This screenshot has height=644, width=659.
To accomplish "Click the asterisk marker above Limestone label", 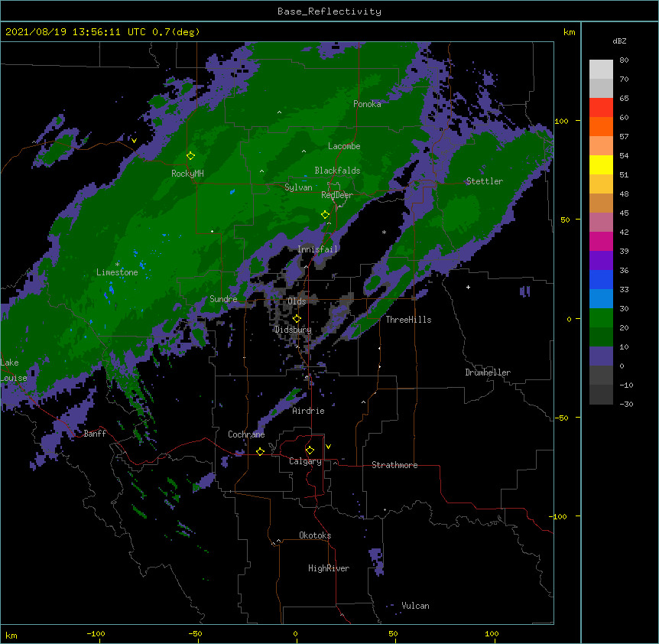I will click(x=117, y=265).
